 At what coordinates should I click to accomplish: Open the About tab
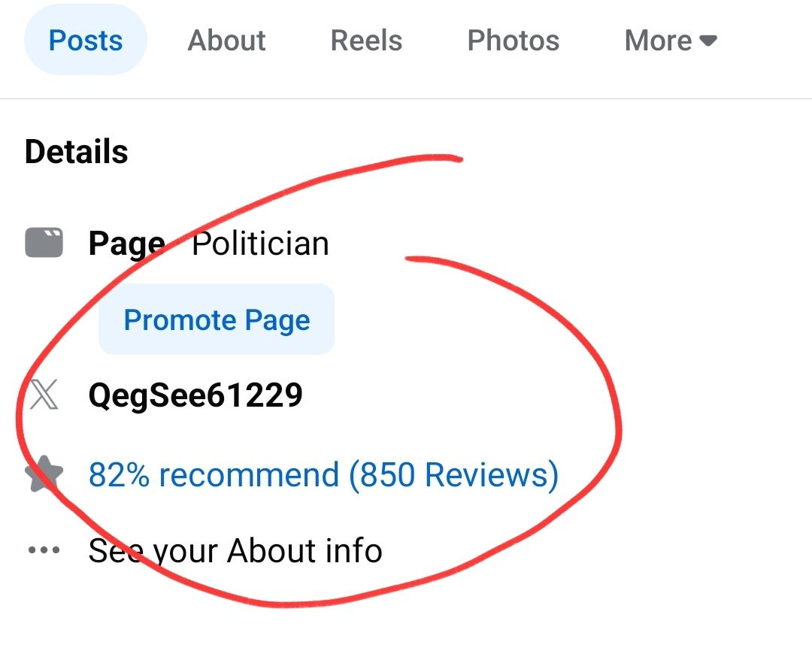226,41
